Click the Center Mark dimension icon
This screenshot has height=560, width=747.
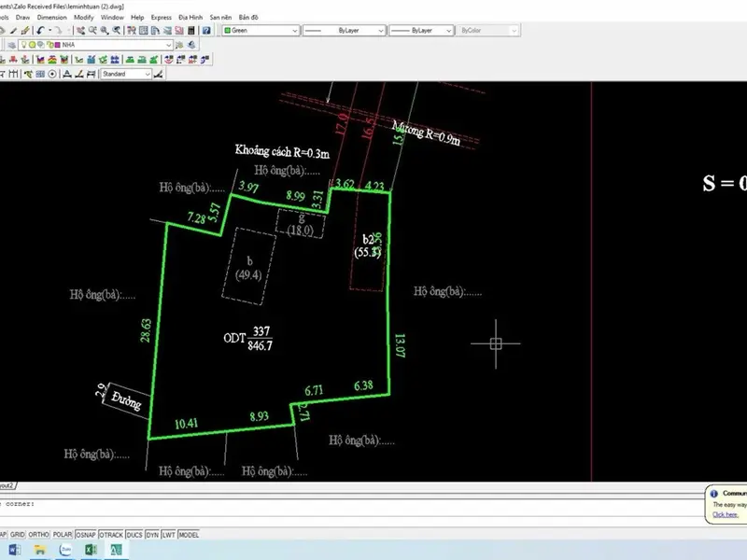pyautogui.click(x=52, y=74)
